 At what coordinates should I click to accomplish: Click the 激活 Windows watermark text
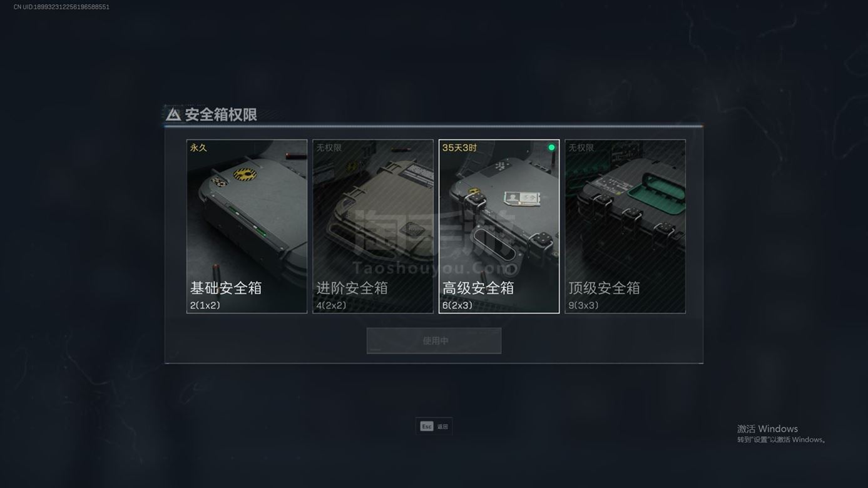(767, 429)
